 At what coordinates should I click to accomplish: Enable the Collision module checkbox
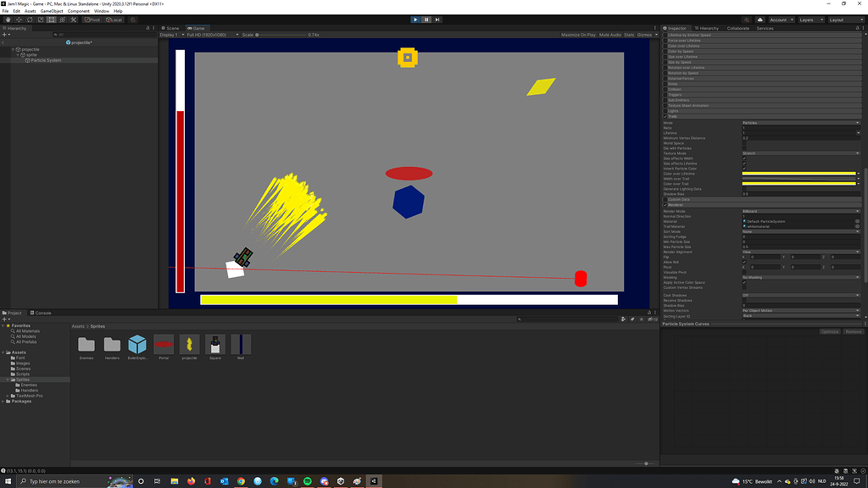pyautogui.click(x=665, y=89)
